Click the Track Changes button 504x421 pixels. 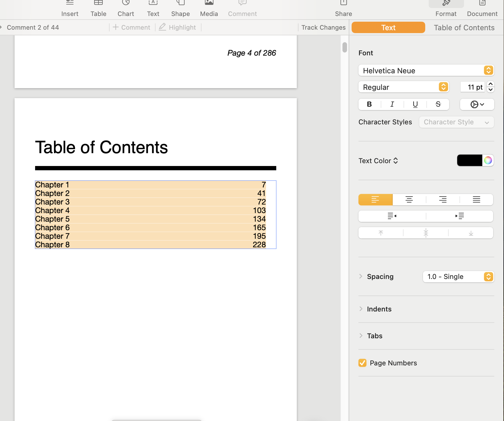[323, 27]
